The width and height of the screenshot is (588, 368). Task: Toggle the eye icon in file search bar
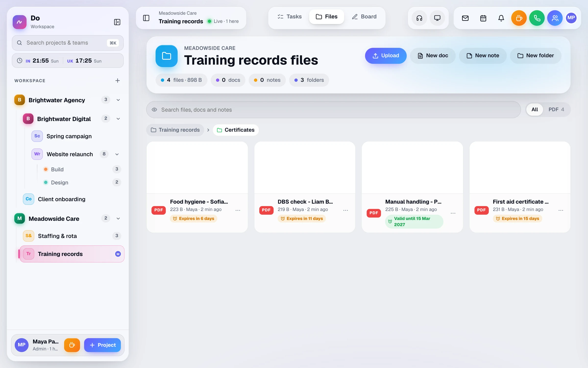(x=154, y=110)
